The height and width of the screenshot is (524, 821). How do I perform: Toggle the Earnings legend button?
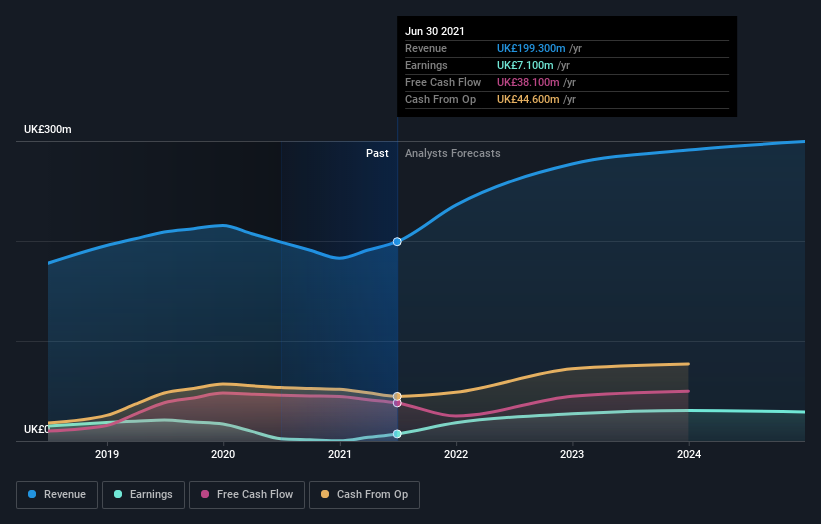[143, 495]
